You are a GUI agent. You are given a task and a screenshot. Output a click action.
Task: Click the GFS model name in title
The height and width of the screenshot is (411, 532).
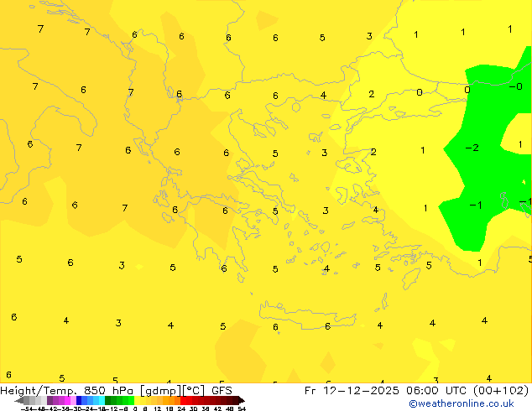(x=222, y=391)
